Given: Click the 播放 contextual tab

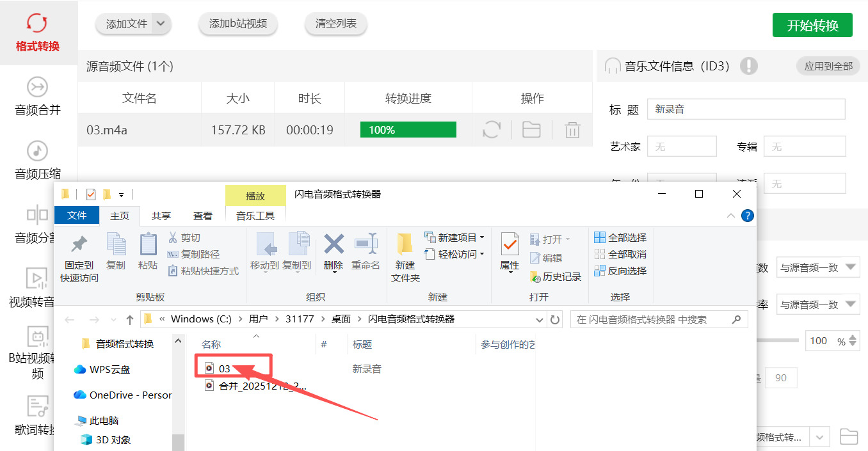Looking at the screenshot, I should coord(255,195).
